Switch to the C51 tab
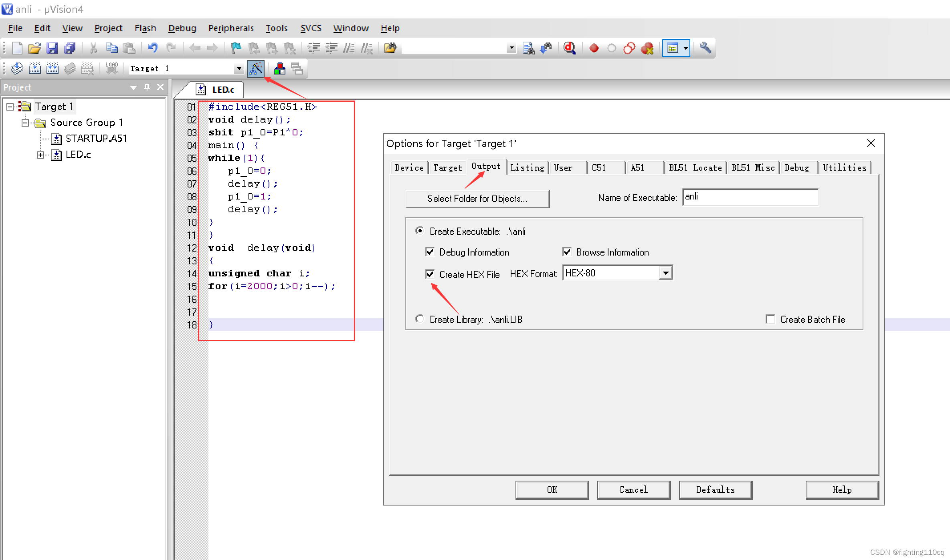 (599, 168)
